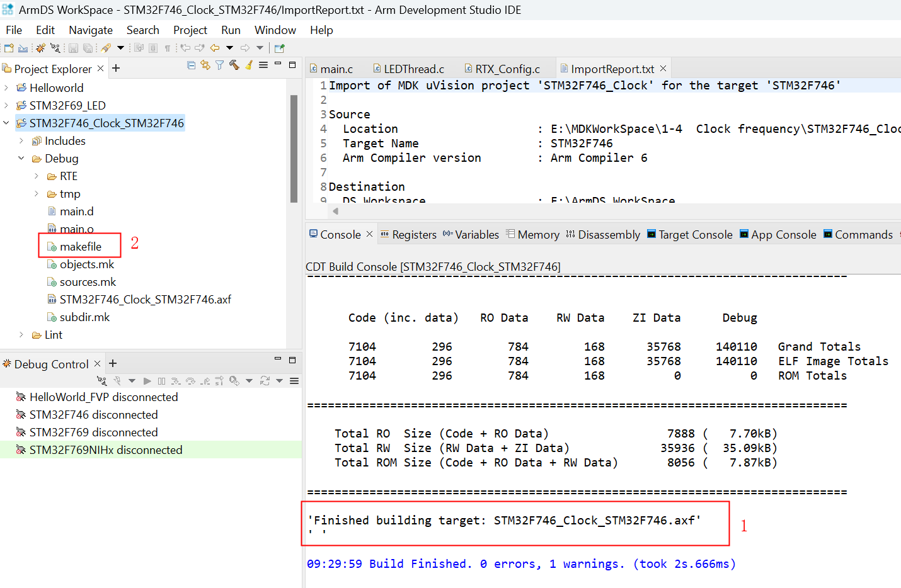Collapse all items in Project Explorer
The height and width of the screenshot is (588, 901).
click(191, 65)
